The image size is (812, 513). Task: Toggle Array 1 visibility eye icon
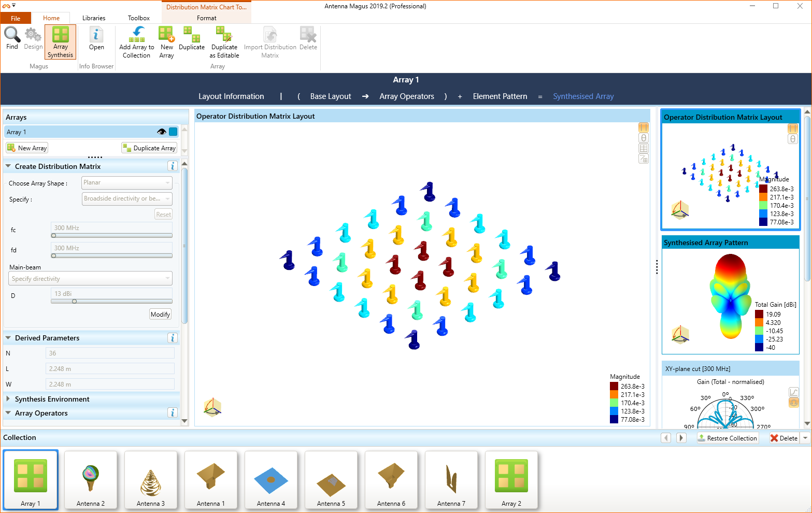click(162, 132)
